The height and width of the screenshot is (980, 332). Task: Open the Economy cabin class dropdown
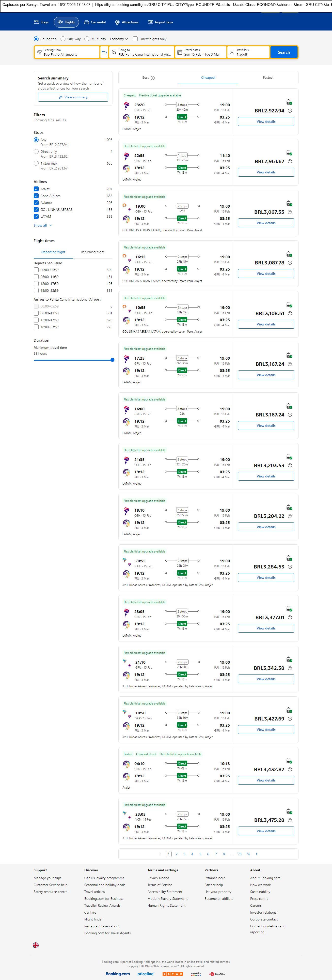click(x=119, y=39)
